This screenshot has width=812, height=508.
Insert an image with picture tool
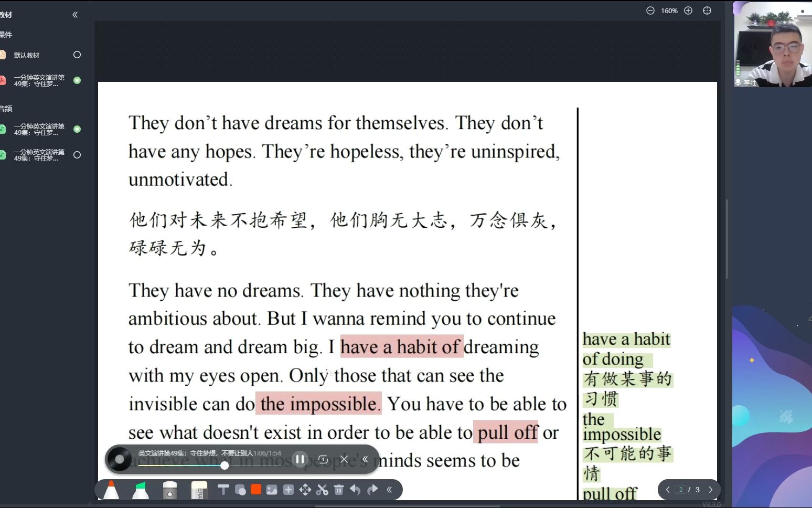point(272,490)
